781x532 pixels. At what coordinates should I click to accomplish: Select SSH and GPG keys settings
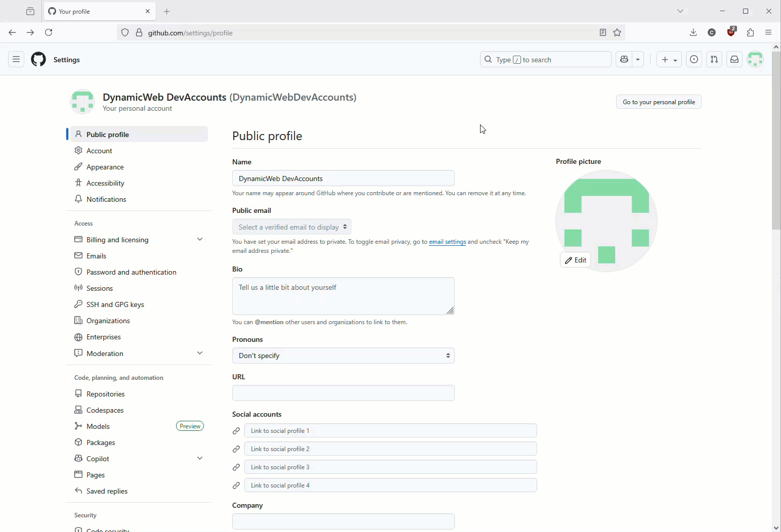115,304
